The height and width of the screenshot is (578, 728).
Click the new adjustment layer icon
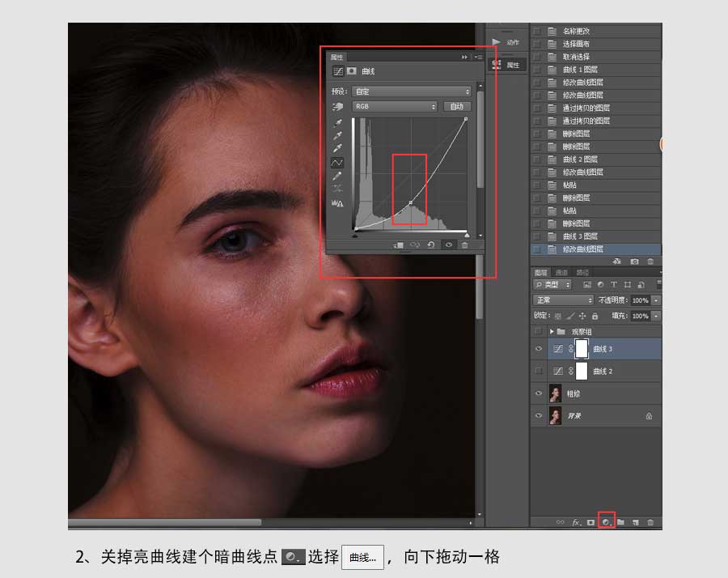click(x=605, y=522)
